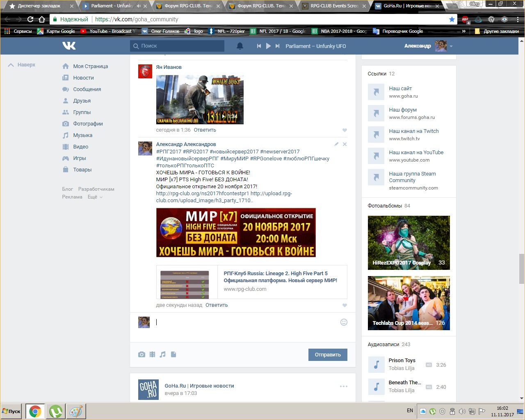Focus the Поиск search field
The height and width of the screenshot is (420, 525).
point(177,46)
